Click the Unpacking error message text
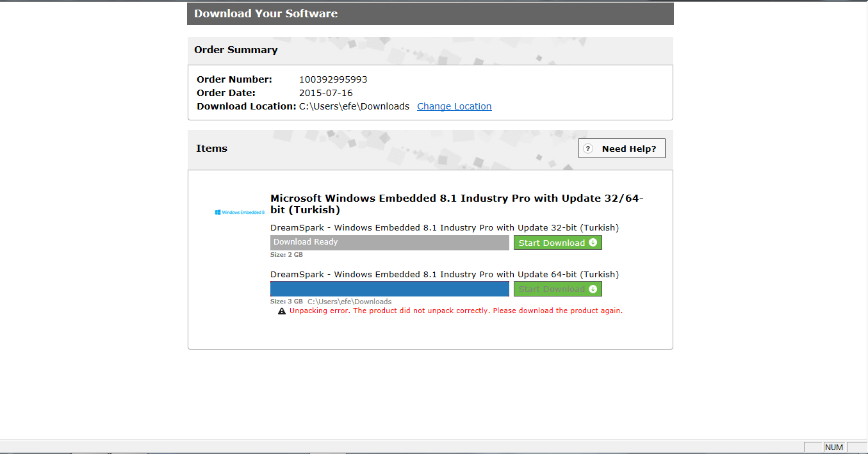This screenshot has height=454, width=868. (456, 311)
